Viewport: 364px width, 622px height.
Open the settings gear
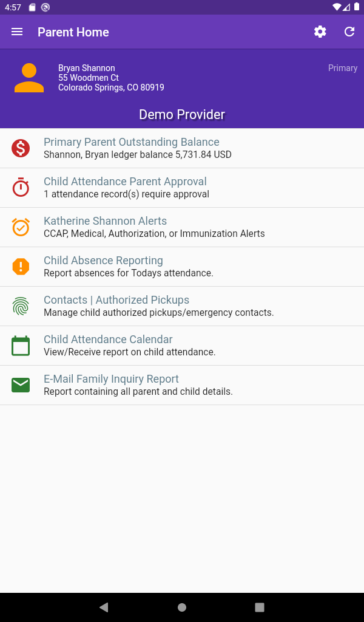click(320, 32)
